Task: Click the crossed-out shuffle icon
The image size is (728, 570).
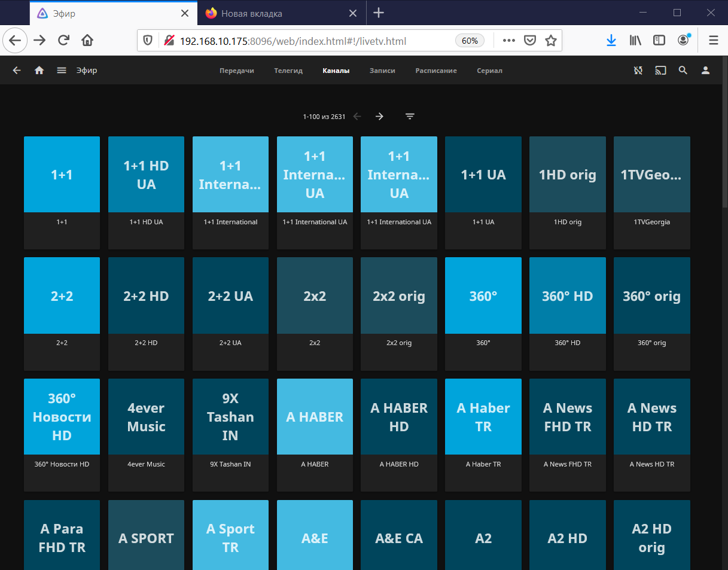Action: click(638, 70)
